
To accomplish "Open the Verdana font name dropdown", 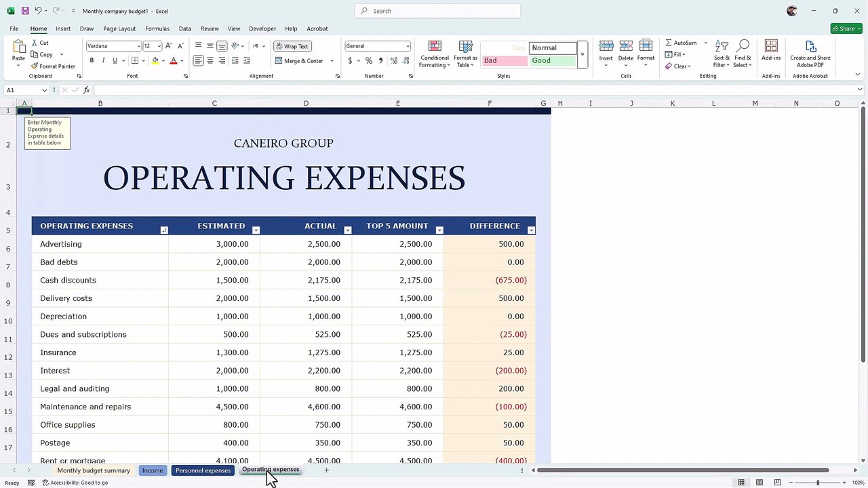I will coord(138,46).
